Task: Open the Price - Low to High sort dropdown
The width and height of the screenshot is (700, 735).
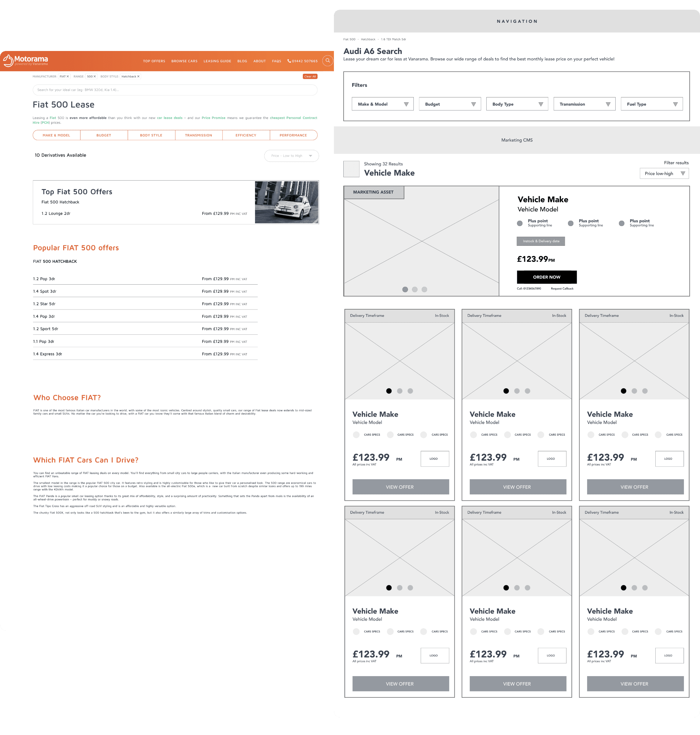Action: [291, 156]
